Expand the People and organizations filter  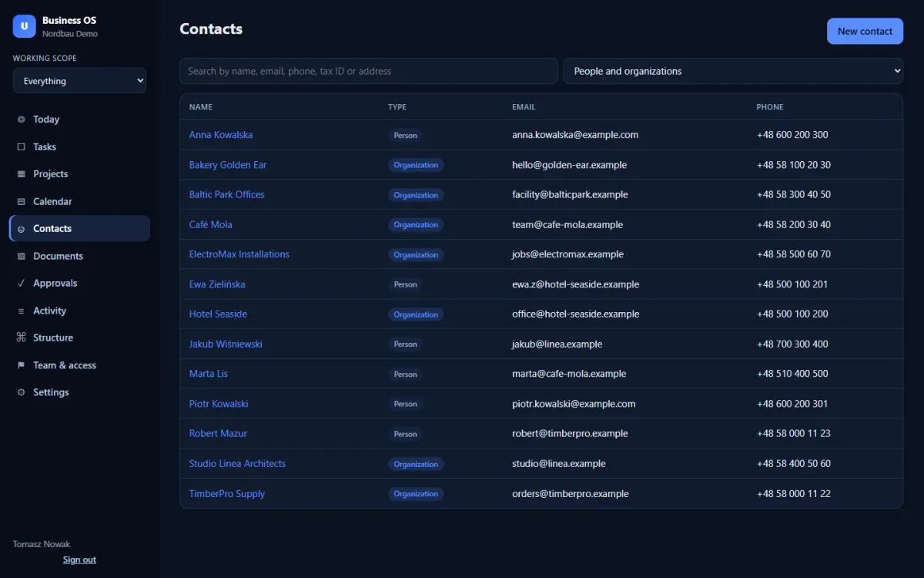click(733, 71)
